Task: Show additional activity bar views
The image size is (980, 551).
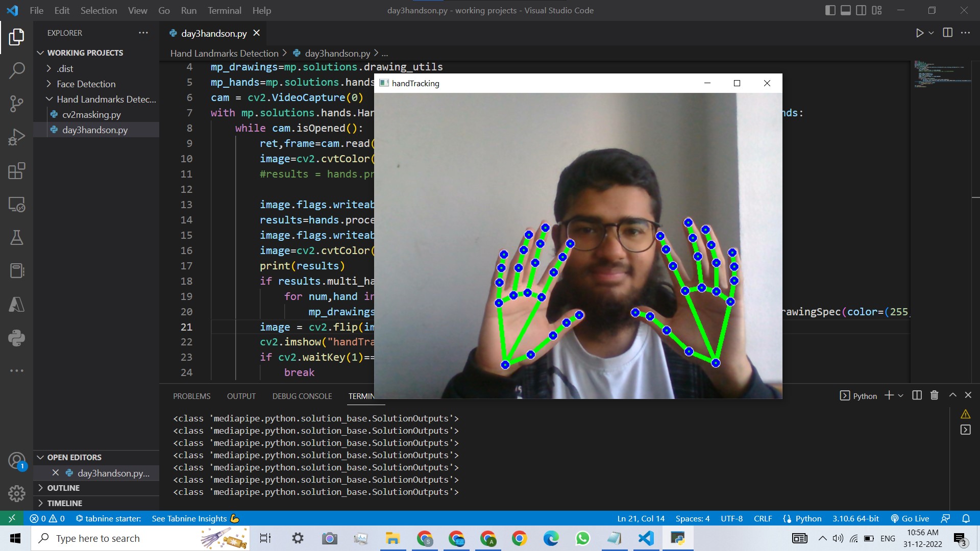Action: pos(16,371)
